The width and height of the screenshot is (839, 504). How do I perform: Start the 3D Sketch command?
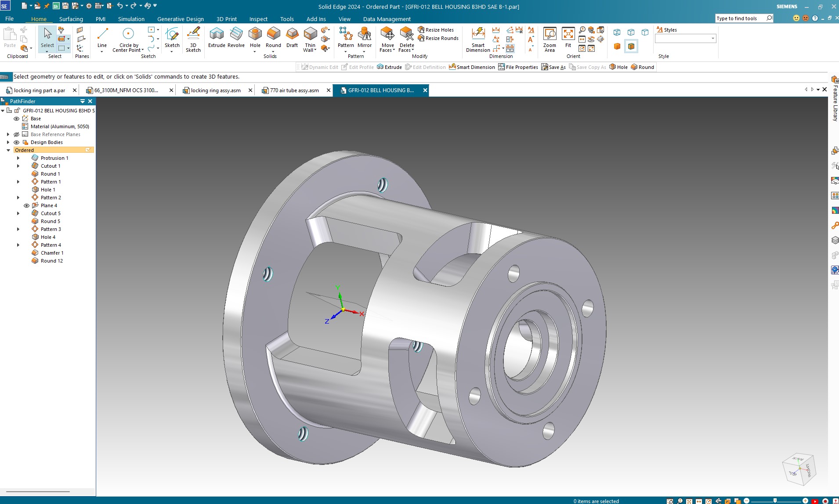[193, 39]
